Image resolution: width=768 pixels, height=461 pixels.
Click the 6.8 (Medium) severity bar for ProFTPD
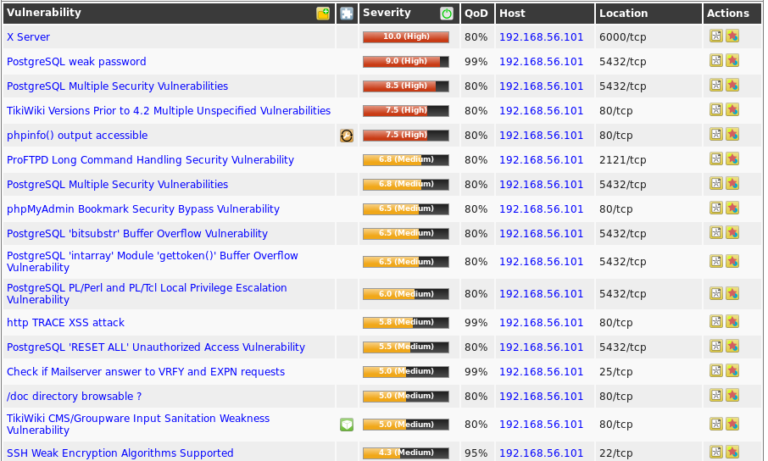tap(405, 160)
